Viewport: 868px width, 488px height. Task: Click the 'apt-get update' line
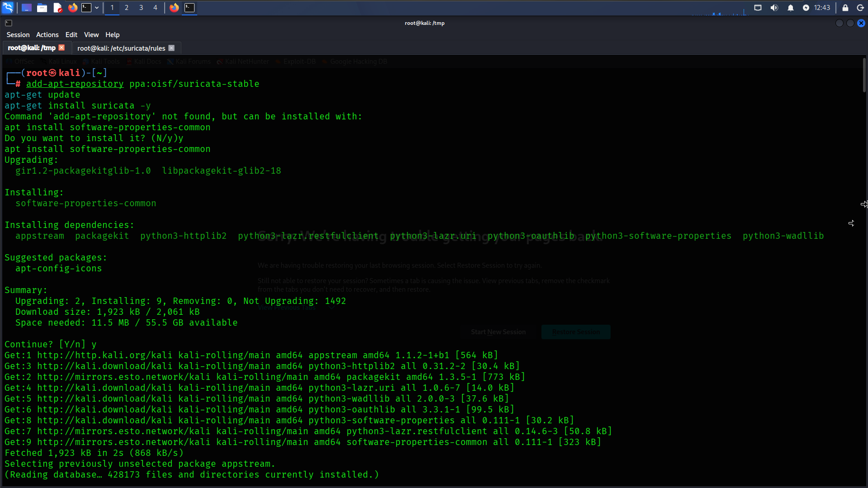point(43,95)
